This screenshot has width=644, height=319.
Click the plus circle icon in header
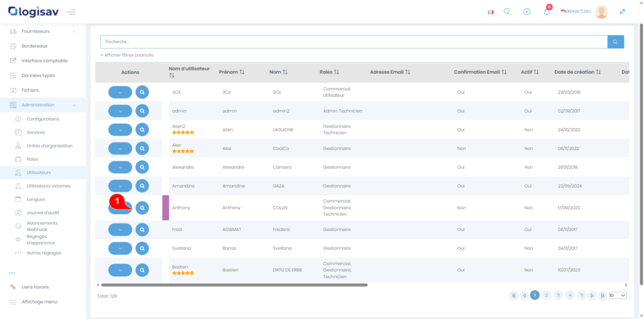click(527, 12)
